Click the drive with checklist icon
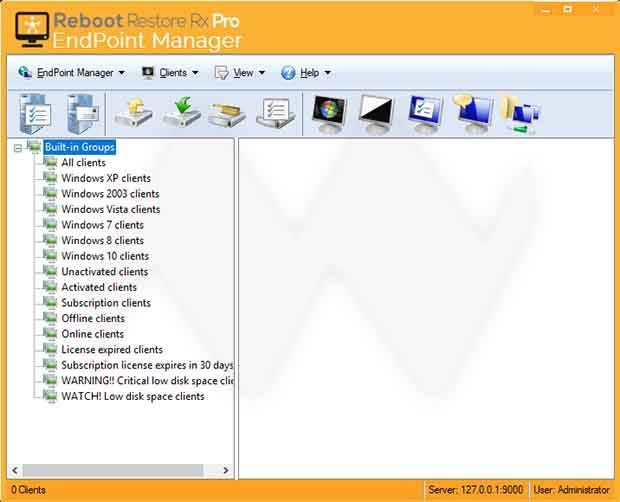The width and height of the screenshot is (620, 502). 276,113
